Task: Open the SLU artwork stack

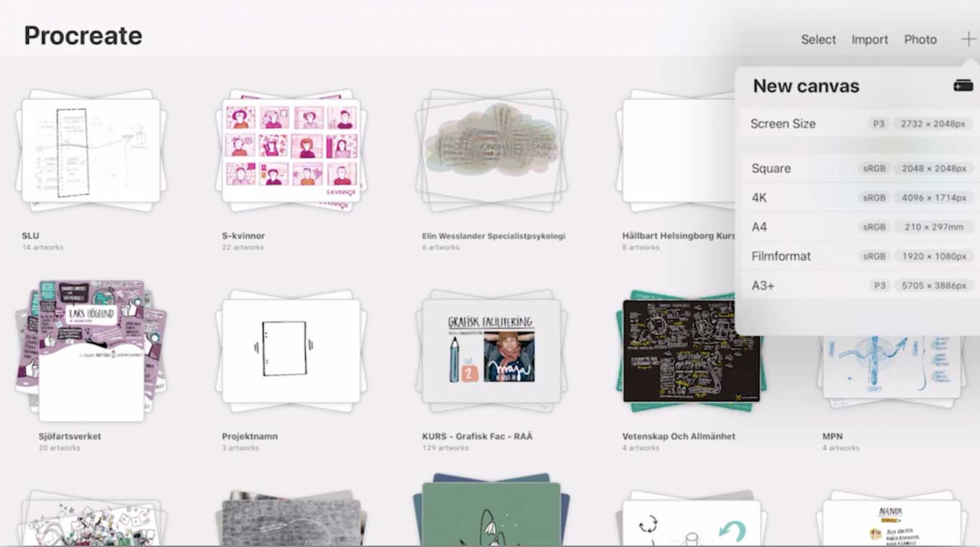Action: 91,151
